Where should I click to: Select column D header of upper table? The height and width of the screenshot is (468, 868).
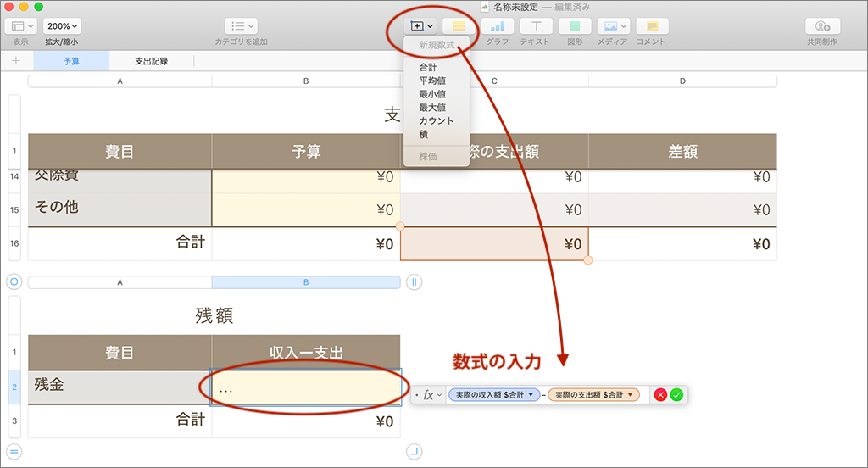[x=682, y=81]
